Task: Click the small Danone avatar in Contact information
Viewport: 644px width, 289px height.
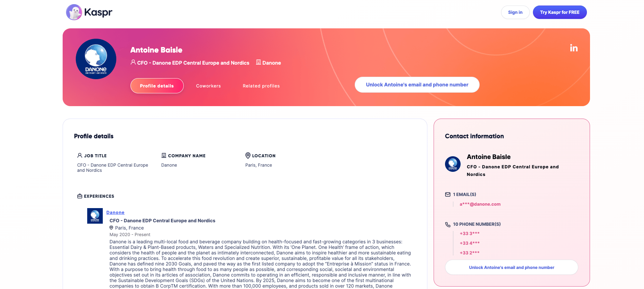Action: [x=453, y=164]
